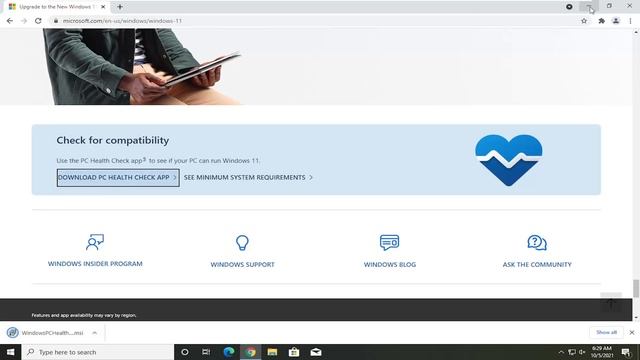Open the Mail app from the taskbar

316,352
